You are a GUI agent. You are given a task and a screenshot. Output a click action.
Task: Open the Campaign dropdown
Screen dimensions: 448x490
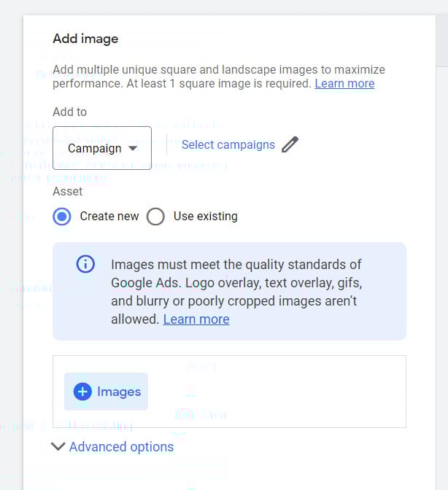coord(101,148)
